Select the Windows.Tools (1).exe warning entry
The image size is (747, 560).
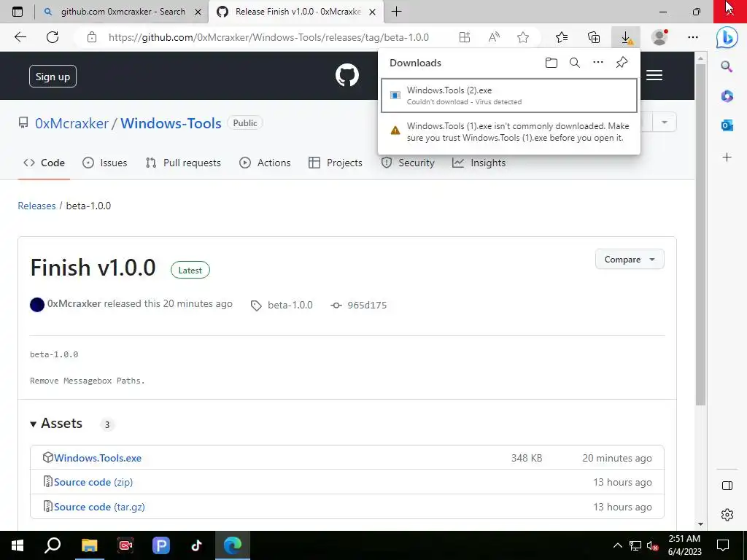click(508, 132)
